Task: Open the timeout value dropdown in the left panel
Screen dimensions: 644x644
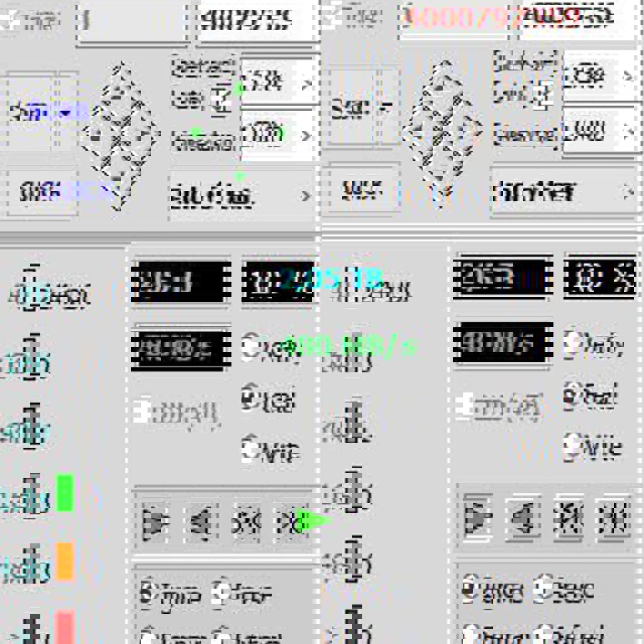Action: (306, 135)
